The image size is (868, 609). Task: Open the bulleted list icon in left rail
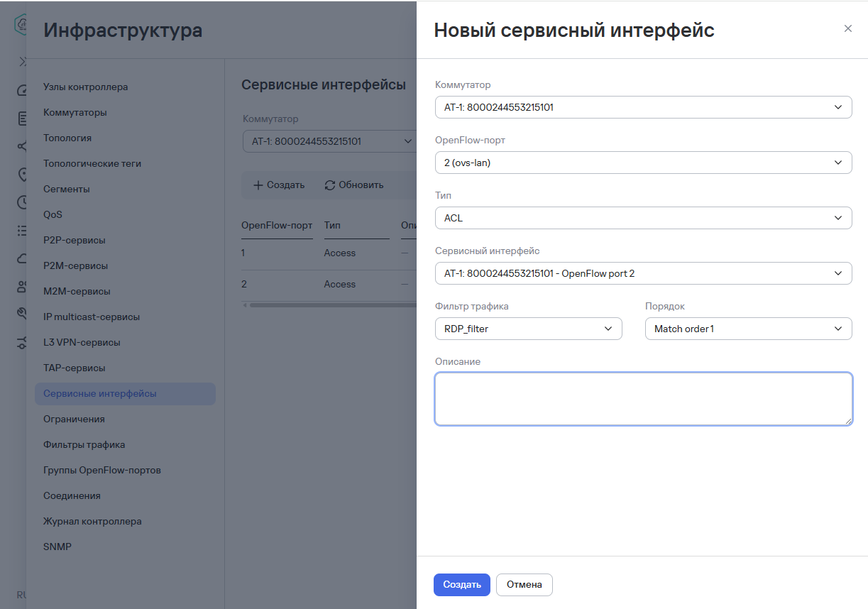coord(22,231)
